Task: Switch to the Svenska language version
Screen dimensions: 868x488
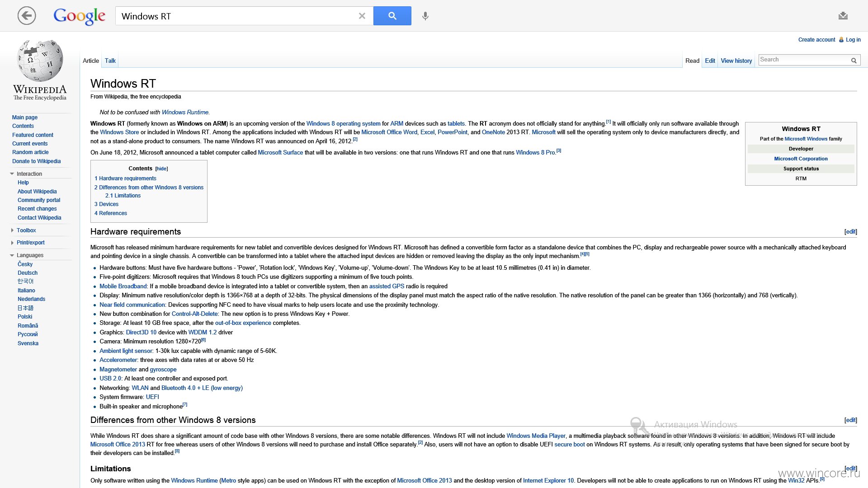Action: [28, 343]
